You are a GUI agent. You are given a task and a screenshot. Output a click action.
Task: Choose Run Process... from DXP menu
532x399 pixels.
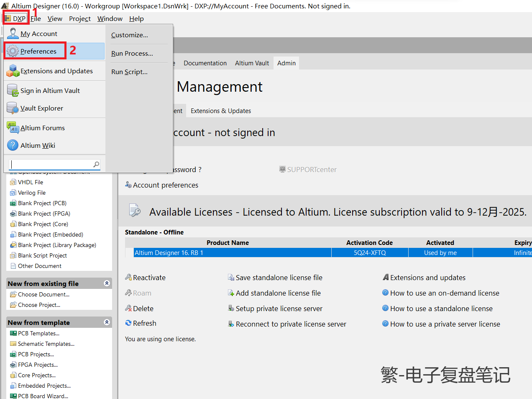[132, 54]
